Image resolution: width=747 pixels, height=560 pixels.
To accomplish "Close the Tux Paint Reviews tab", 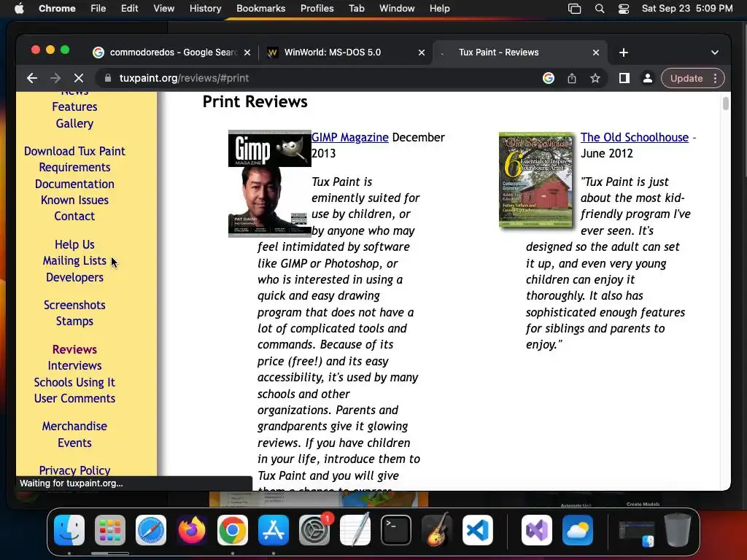I will tap(596, 52).
